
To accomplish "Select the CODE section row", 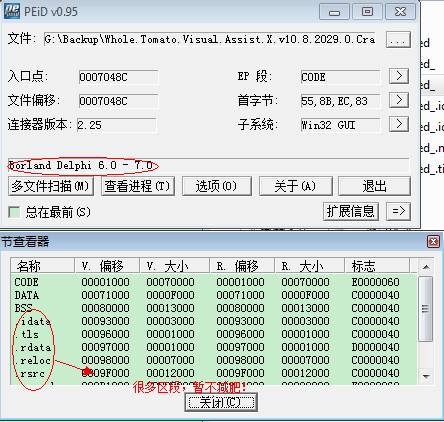I will 213,282.
